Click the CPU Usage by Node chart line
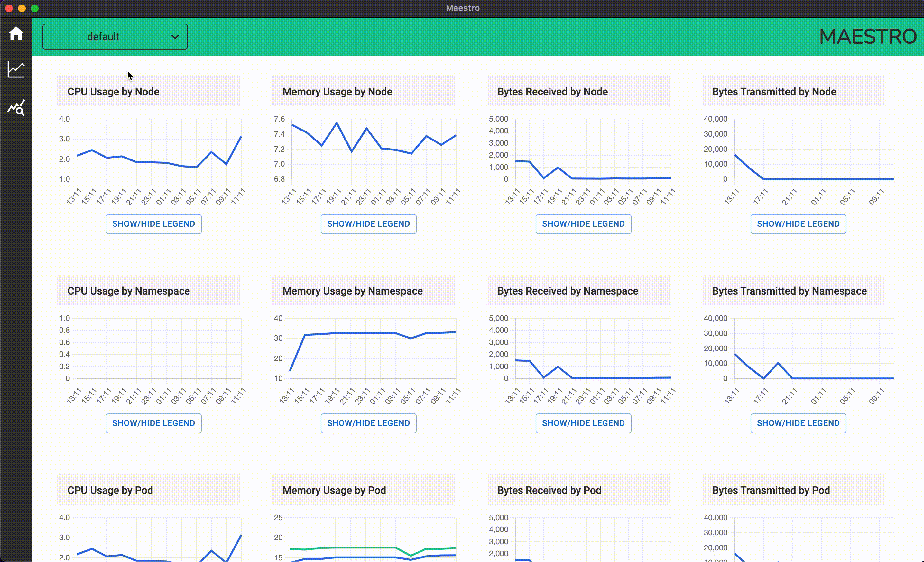The height and width of the screenshot is (562, 924). click(x=152, y=162)
